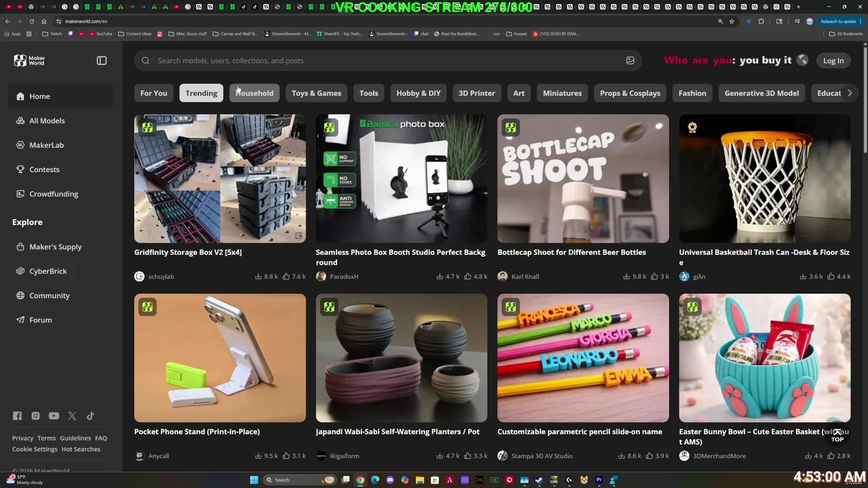The height and width of the screenshot is (488, 868).
Task: Select the Household category tab
Action: [x=254, y=93]
